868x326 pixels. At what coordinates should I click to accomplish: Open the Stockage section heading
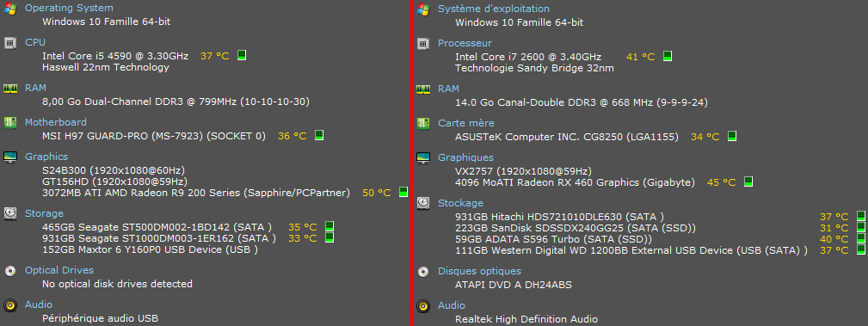pos(460,203)
